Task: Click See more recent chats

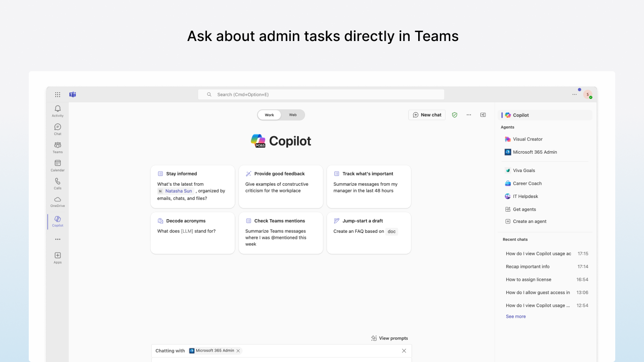Action: coord(516,317)
